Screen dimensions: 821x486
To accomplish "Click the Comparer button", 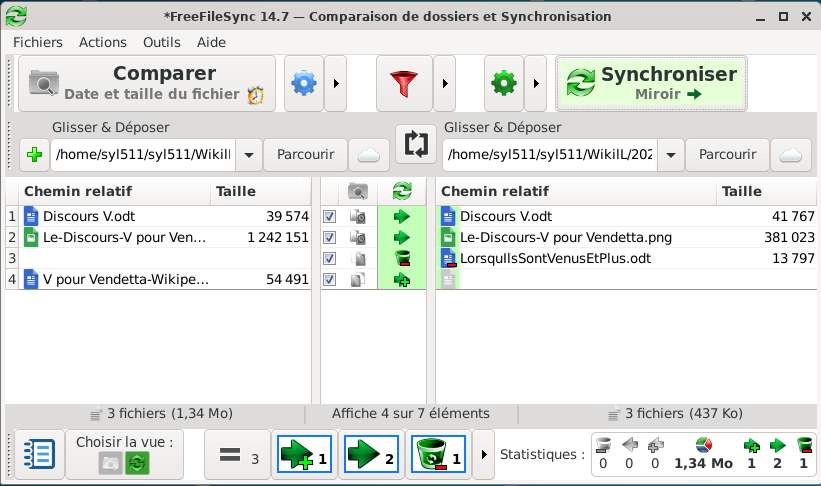I will [x=147, y=84].
